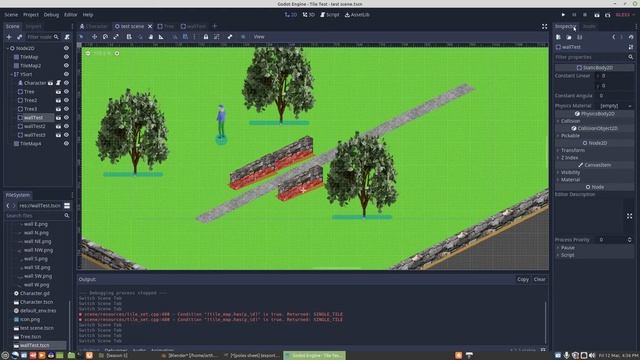This screenshot has height=360, width=640.
Task: Save the edited resource in Inspector
Action: [x=580, y=37]
